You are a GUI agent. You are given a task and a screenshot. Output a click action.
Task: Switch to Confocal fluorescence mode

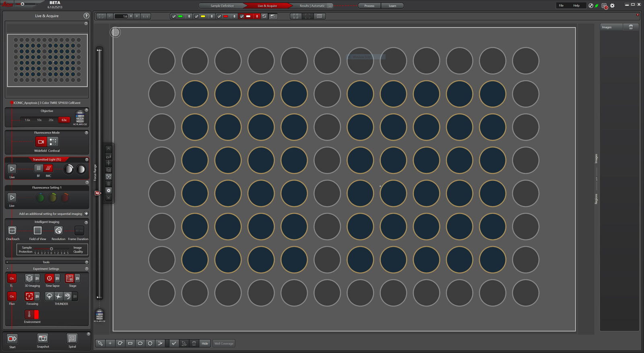click(x=53, y=142)
